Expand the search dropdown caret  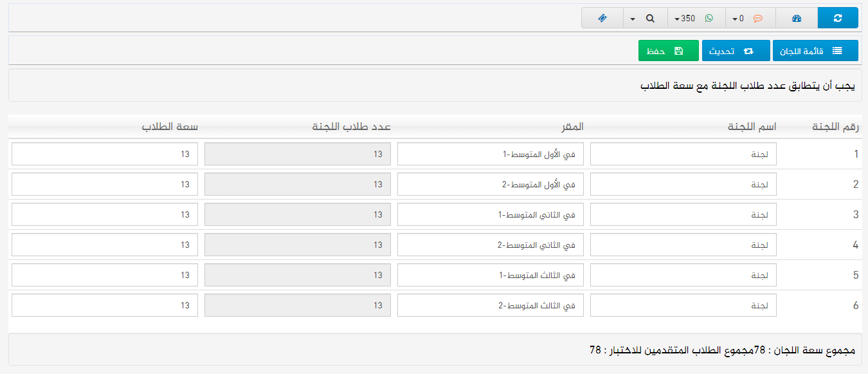click(x=633, y=19)
